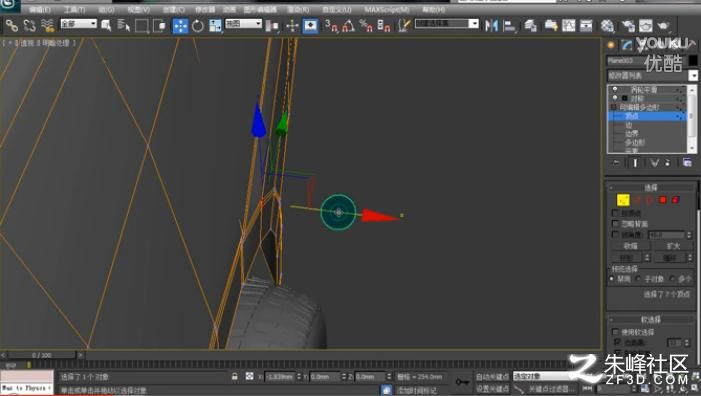Toggle the 忽略背面 checkbox

tap(615, 223)
